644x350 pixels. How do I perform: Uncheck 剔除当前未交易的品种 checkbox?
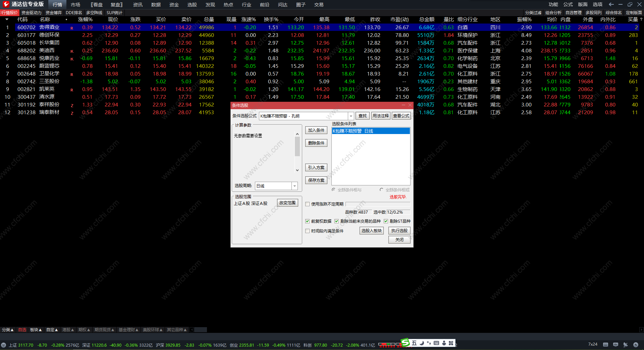[336, 221]
